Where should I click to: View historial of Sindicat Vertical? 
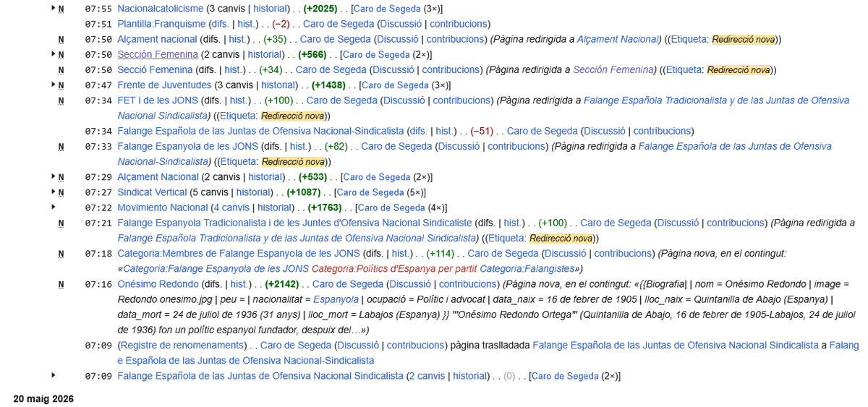[254, 192]
